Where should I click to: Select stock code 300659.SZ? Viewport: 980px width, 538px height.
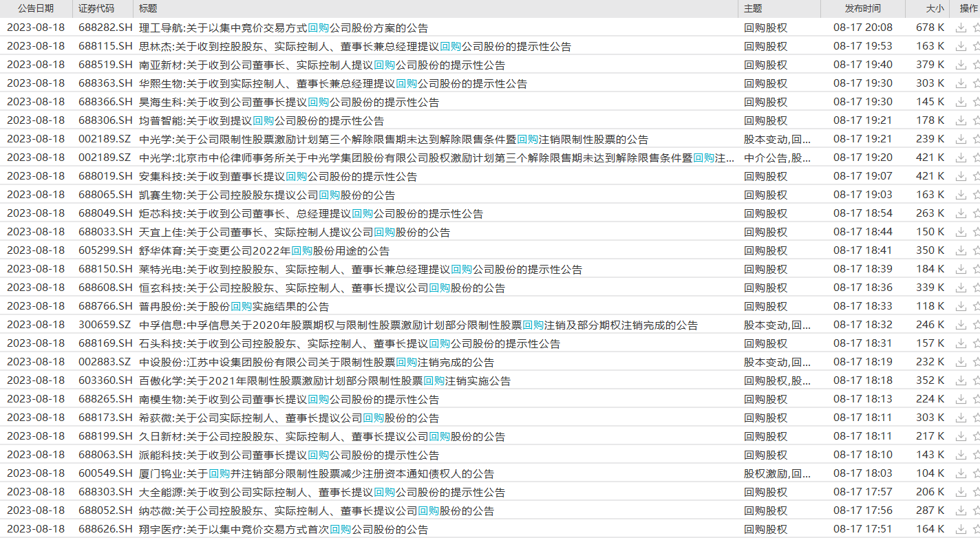click(x=105, y=325)
